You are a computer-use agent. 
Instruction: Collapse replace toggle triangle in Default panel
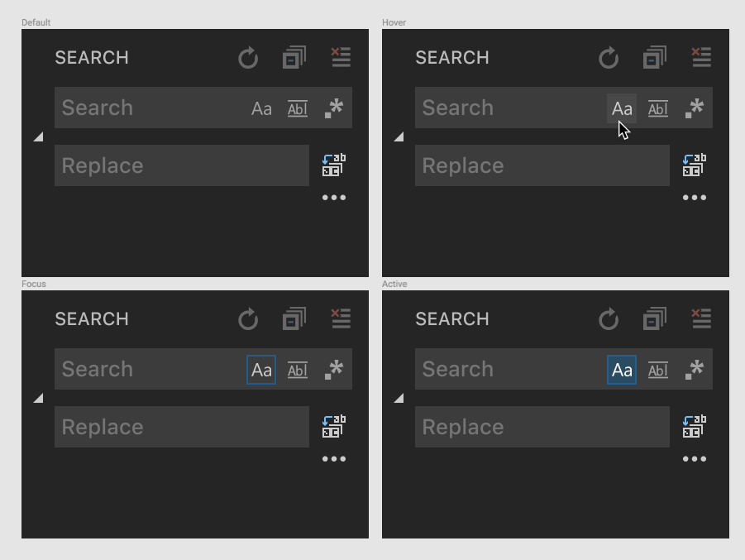tap(39, 137)
